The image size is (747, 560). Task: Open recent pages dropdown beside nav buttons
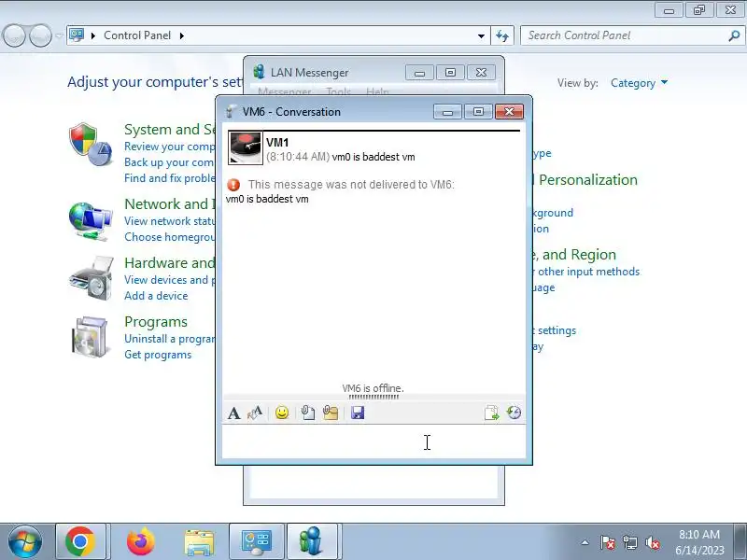click(x=59, y=35)
